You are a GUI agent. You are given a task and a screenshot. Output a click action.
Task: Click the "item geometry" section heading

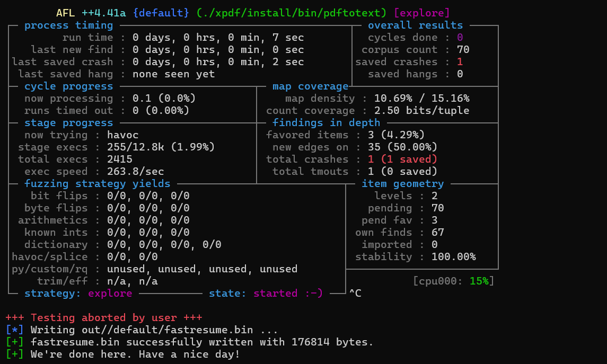pyautogui.click(x=402, y=184)
